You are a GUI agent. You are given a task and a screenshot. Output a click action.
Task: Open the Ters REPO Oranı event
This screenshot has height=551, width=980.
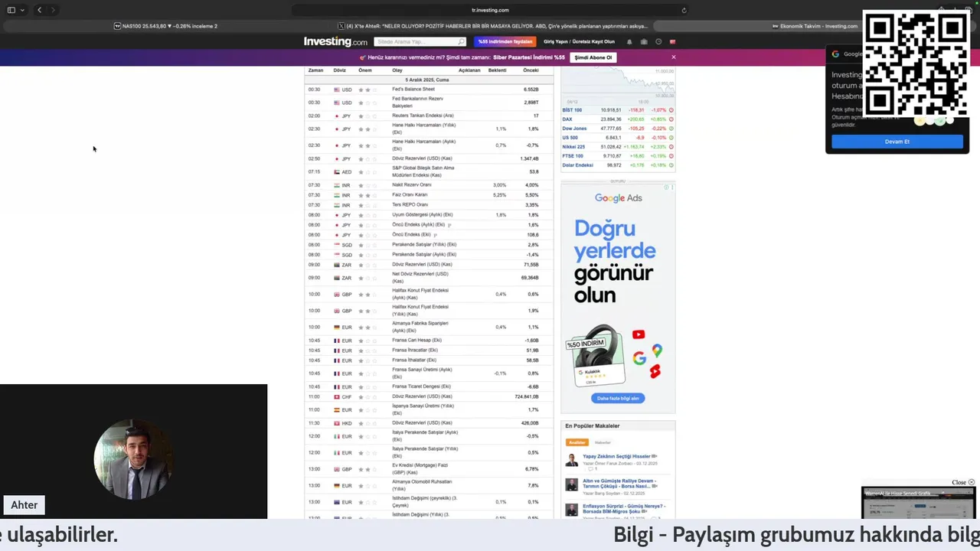tap(411, 205)
